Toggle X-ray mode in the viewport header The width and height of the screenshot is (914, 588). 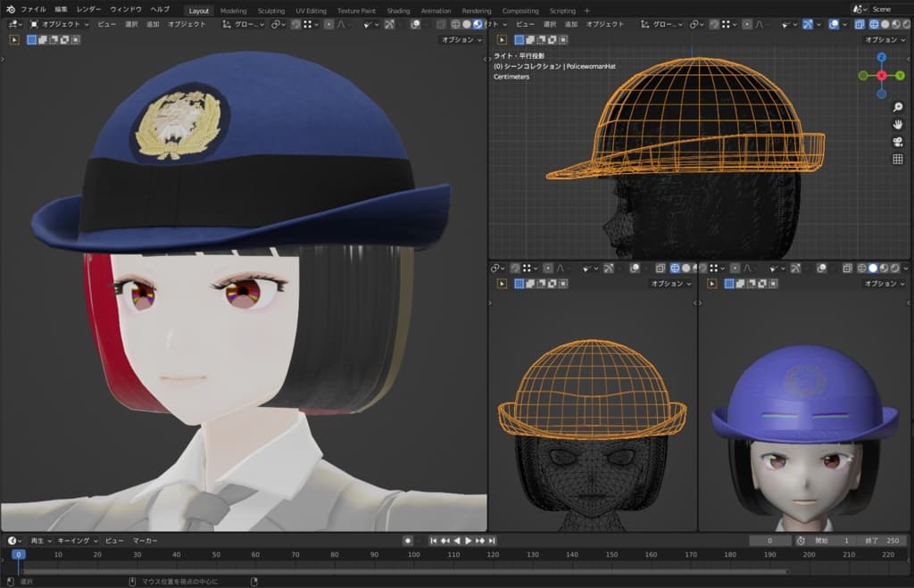(440, 25)
